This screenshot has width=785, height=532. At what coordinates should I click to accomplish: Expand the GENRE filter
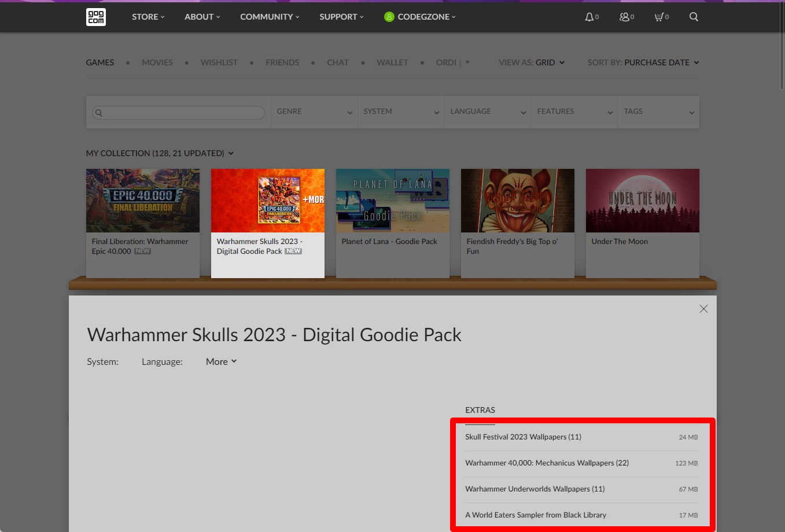coord(314,112)
